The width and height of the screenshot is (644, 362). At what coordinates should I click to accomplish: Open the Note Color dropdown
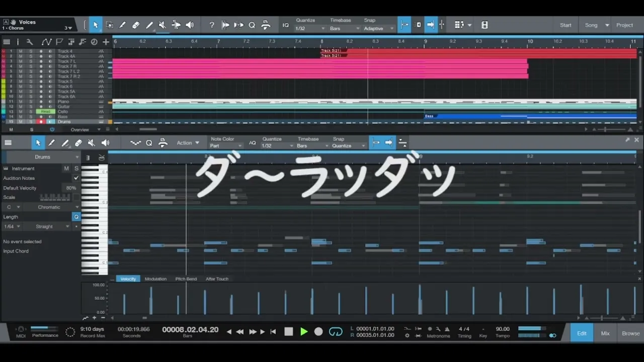point(226,146)
